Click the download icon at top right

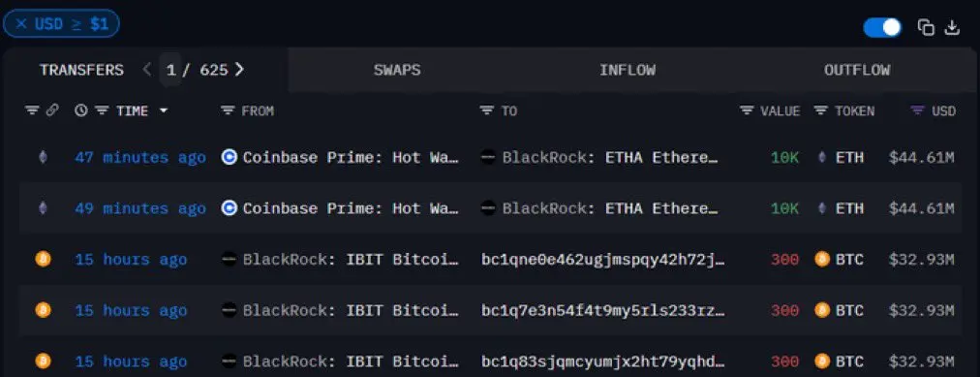click(x=952, y=27)
